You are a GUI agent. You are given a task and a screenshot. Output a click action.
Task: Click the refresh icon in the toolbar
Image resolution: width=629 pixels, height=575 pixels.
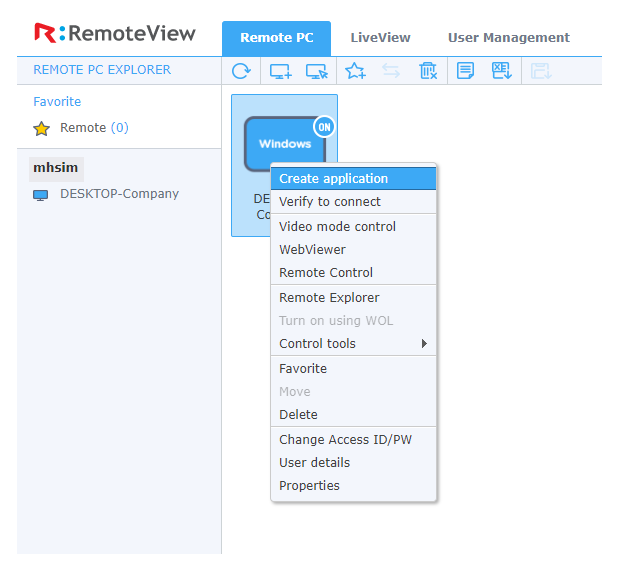[241, 71]
